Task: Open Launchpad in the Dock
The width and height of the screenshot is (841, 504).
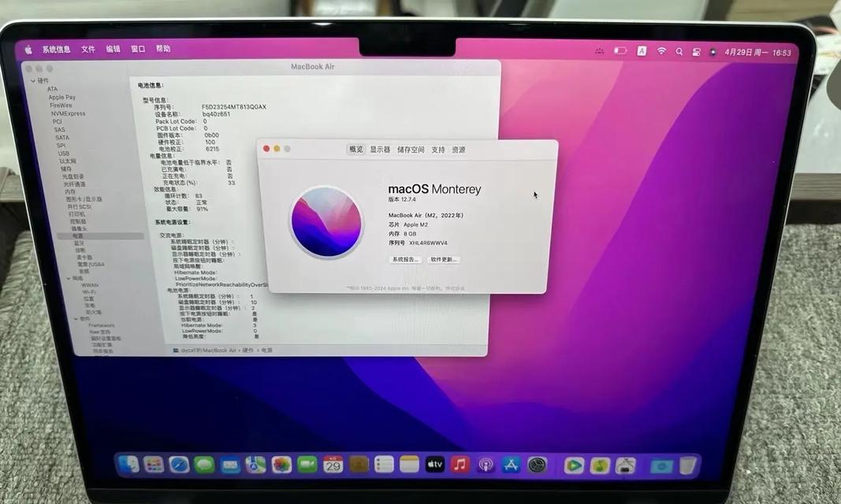Action: point(154,465)
